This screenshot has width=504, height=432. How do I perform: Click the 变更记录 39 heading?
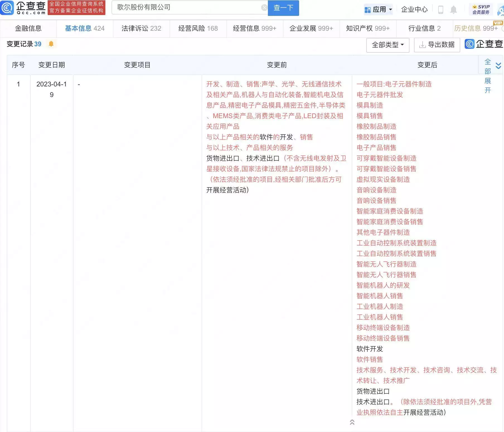(24, 44)
